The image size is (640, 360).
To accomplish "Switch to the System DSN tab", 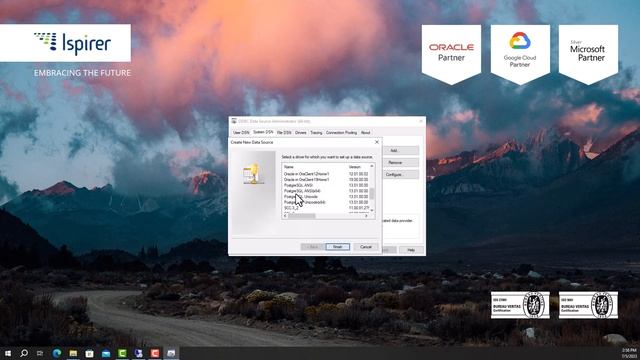I will tap(263, 132).
